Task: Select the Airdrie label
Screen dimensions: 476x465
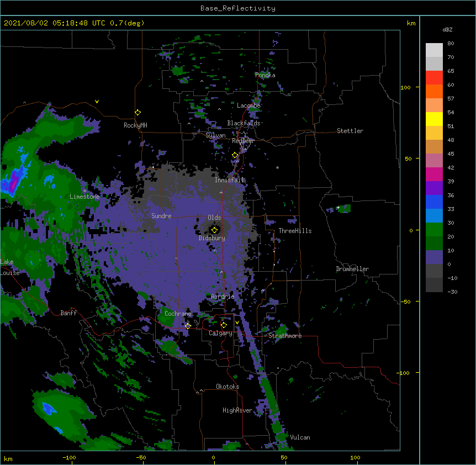Action: click(223, 297)
